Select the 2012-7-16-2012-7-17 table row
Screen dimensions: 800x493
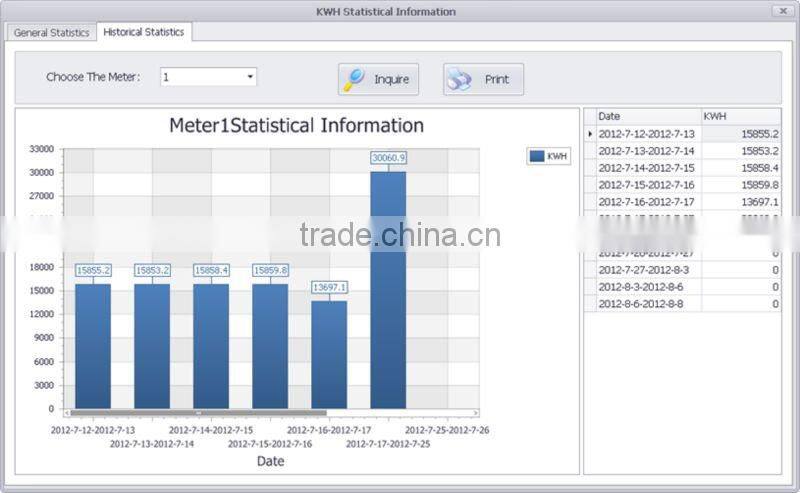tap(647, 202)
